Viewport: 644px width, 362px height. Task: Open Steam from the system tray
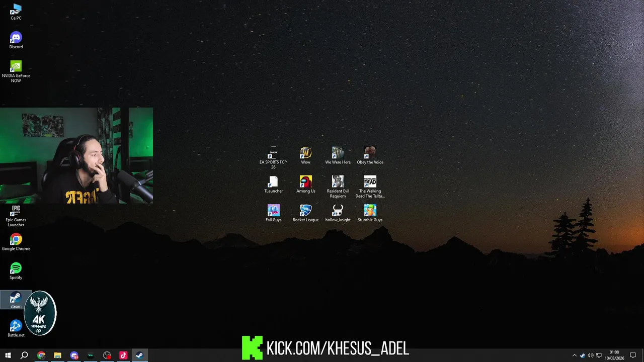pyautogui.click(x=583, y=355)
